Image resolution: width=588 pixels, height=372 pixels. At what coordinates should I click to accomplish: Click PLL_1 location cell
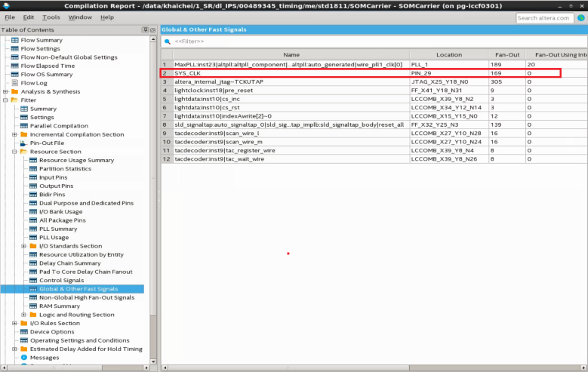coord(449,64)
